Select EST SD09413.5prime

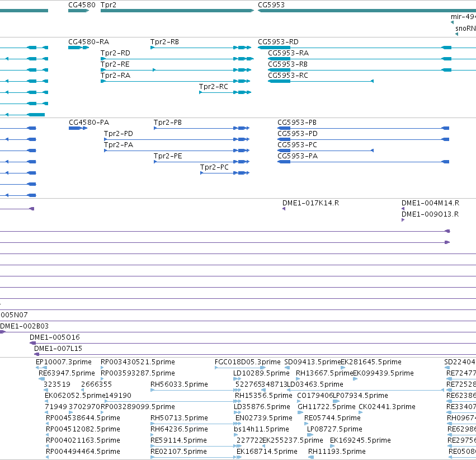point(312,362)
